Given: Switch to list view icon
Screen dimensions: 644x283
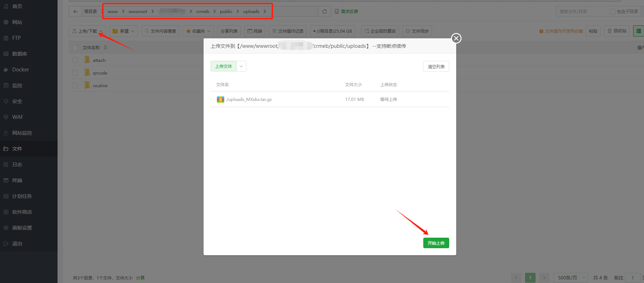Looking at the screenshot, I should pos(638,31).
